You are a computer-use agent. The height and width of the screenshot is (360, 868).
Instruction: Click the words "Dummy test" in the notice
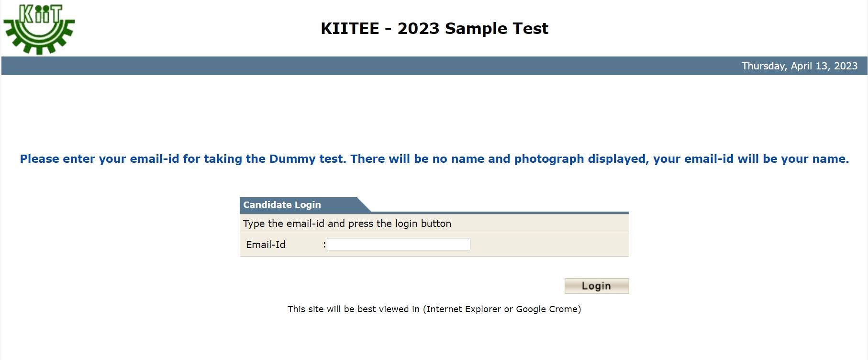(x=307, y=159)
